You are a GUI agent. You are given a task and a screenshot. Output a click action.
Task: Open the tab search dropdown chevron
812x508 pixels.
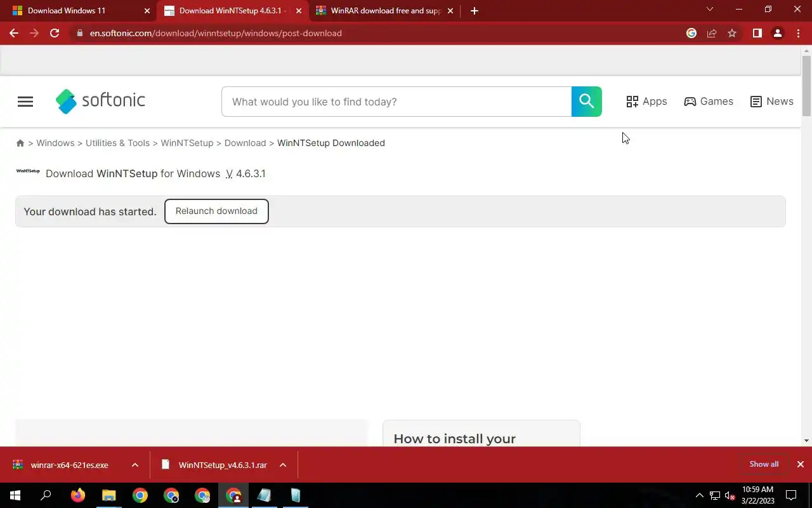coord(710,9)
